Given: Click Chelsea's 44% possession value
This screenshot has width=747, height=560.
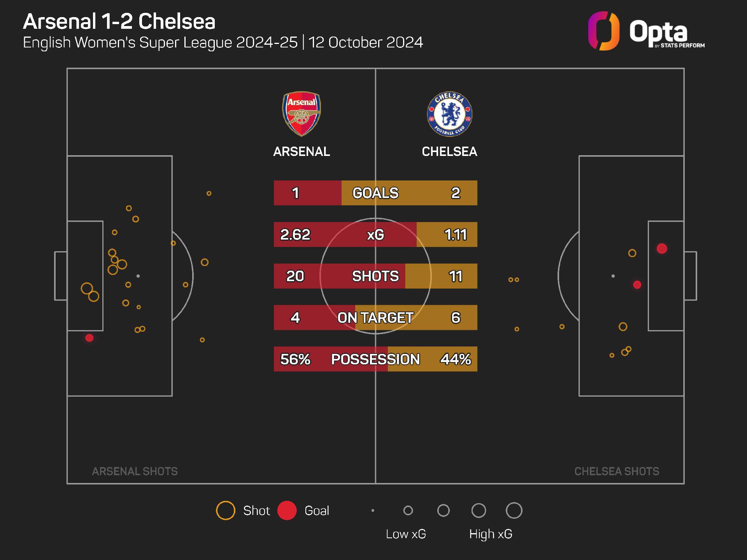Looking at the screenshot, I should (x=456, y=359).
